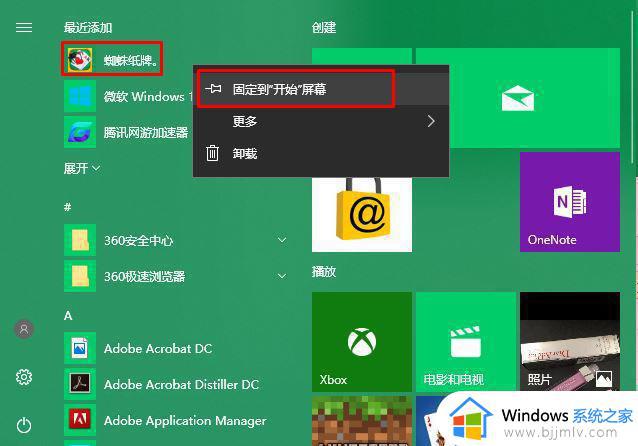This screenshot has height=446, width=638.
Task: Open Adobe Application Manager icon
Action: click(80, 420)
